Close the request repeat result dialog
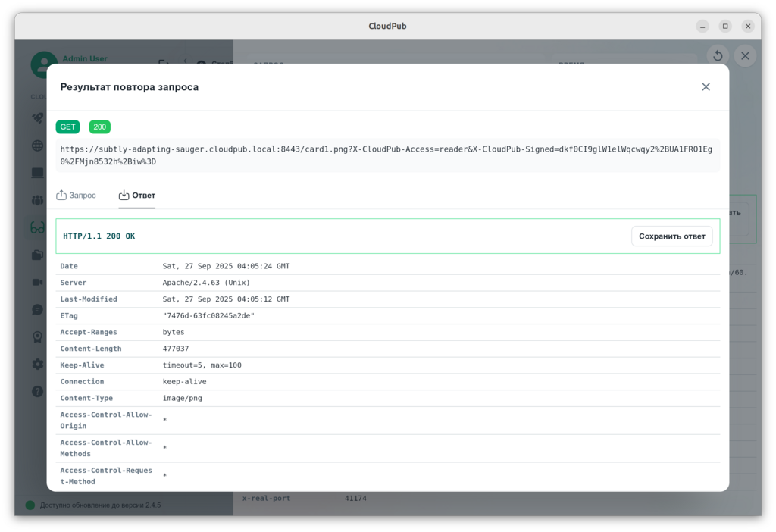Image resolution: width=776 pixels, height=532 pixels. 706,87
